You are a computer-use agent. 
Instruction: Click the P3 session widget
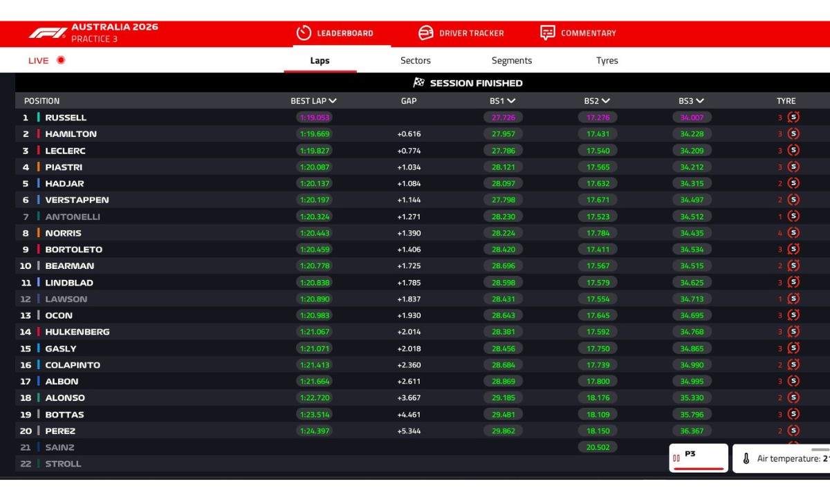(698, 456)
